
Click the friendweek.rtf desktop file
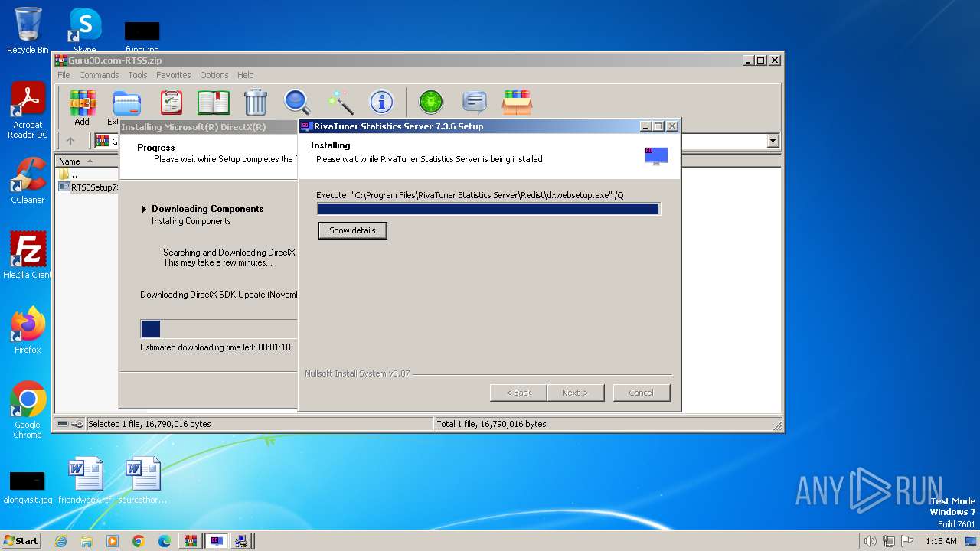(x=84, y=480)
